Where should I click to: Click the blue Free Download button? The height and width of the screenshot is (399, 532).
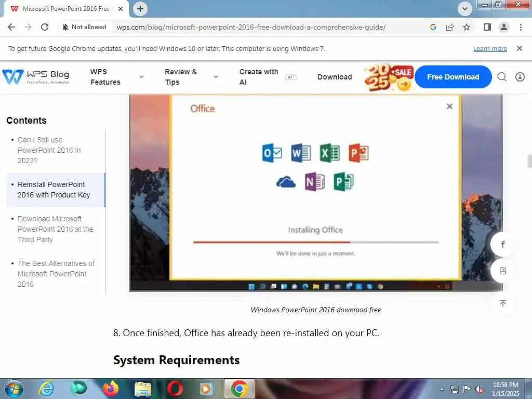click(453, 77)
